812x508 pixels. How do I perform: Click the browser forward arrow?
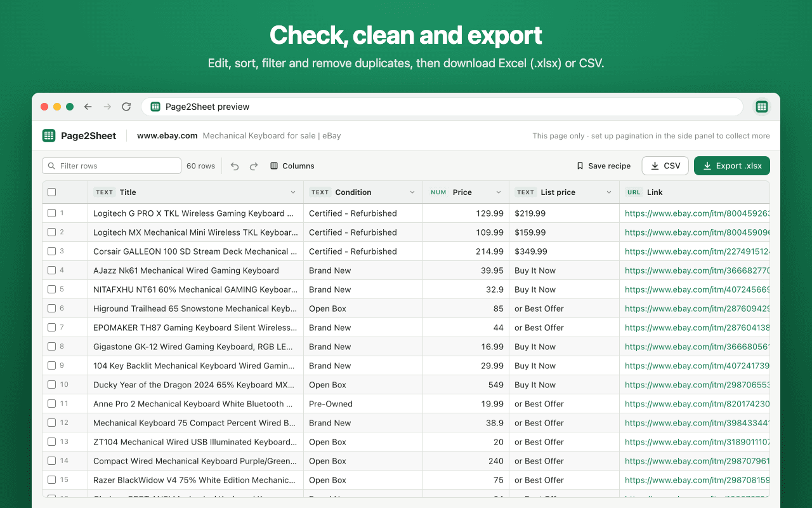(x=107, y=107)
